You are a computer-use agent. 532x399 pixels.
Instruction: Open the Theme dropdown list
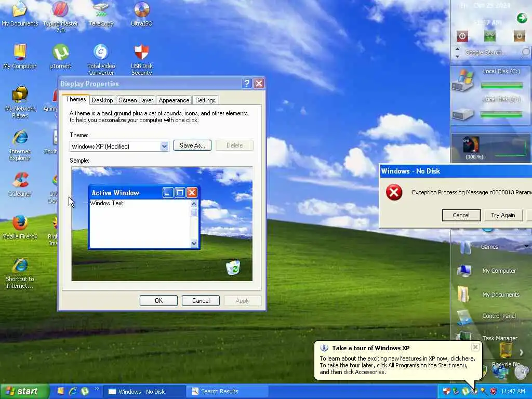[164, 146]
